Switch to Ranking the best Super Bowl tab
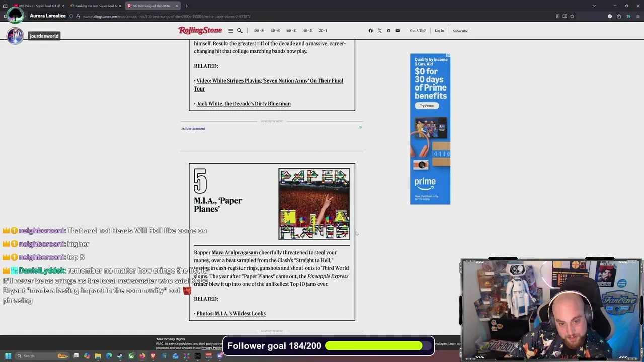 coord(96,6)
